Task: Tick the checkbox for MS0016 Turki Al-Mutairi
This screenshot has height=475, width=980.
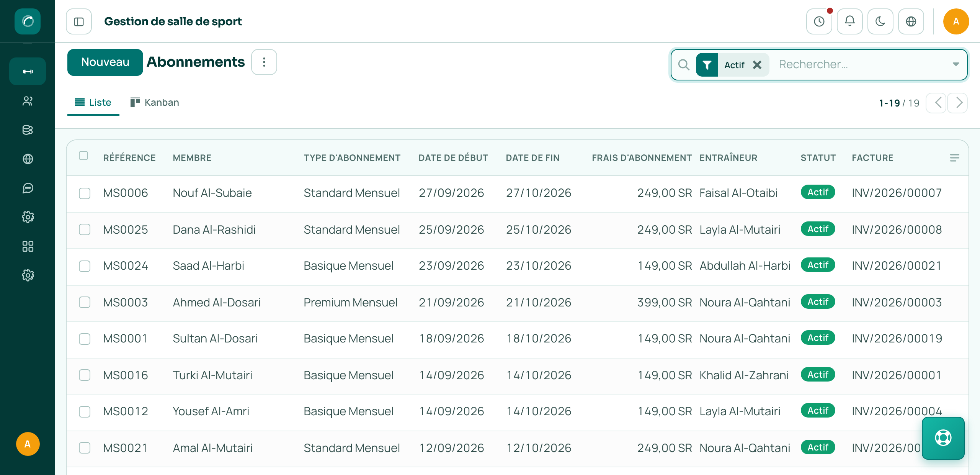Action: 85,375
